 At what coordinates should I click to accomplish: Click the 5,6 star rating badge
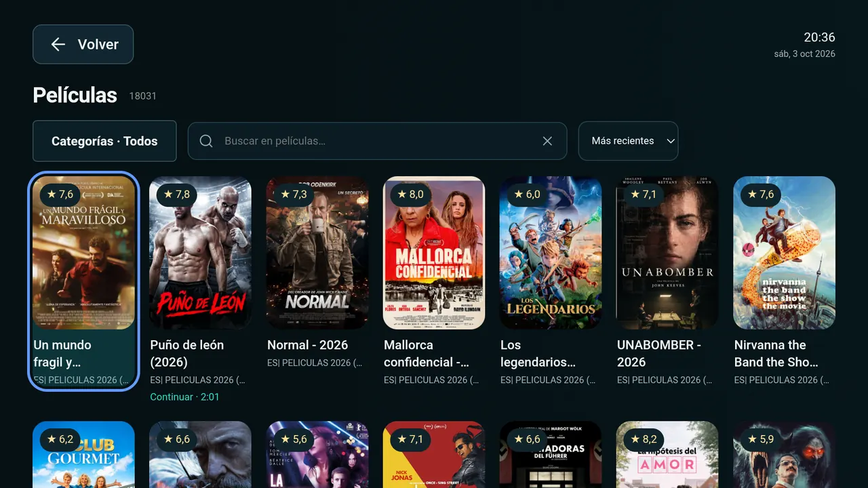pyautogui.click(x=293, y=439)
